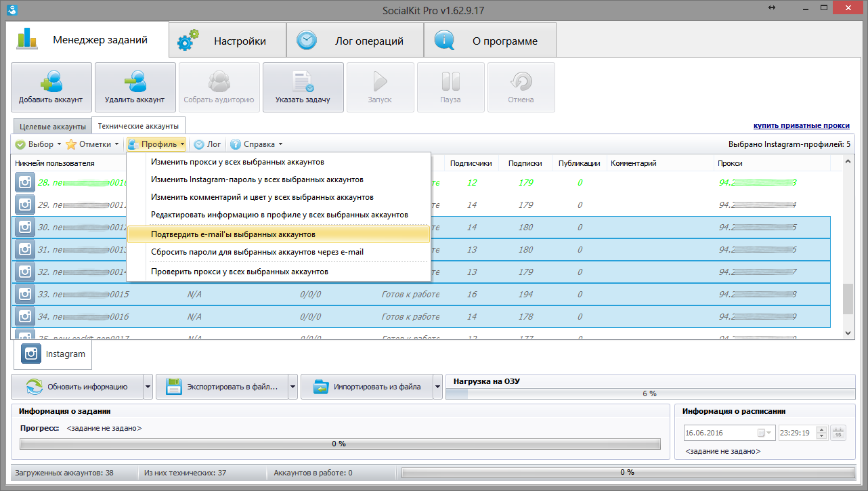This screenshot has height=491, width=868.
Task: Expand the Обновить информацию dropdown arrow
Action: 148,387
